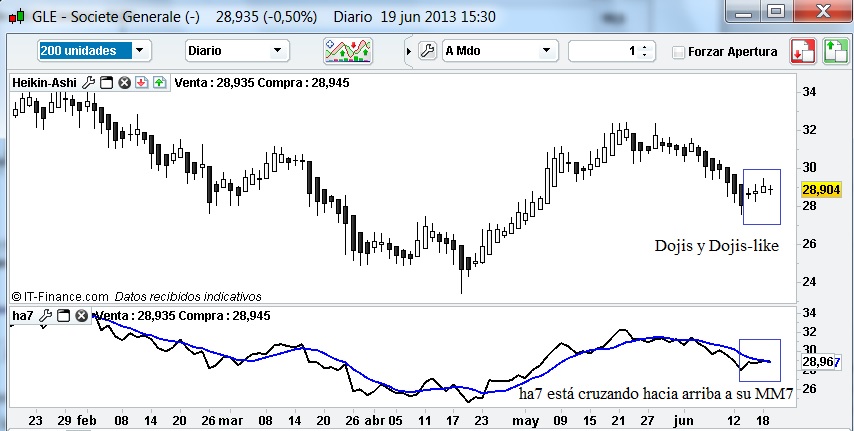
Task: Open the A Mdo order type dropdown
Action: pyautogui.click(x=499, y=51)
